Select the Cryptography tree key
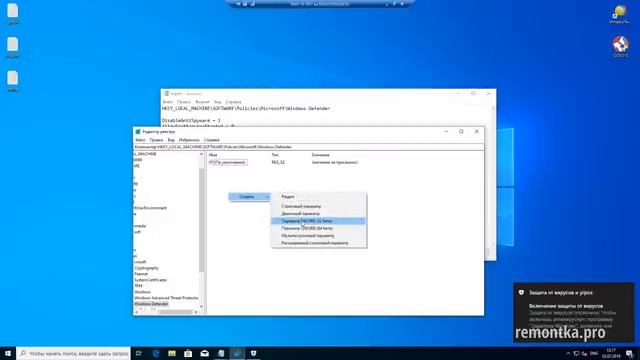 (x=146, y=268)
